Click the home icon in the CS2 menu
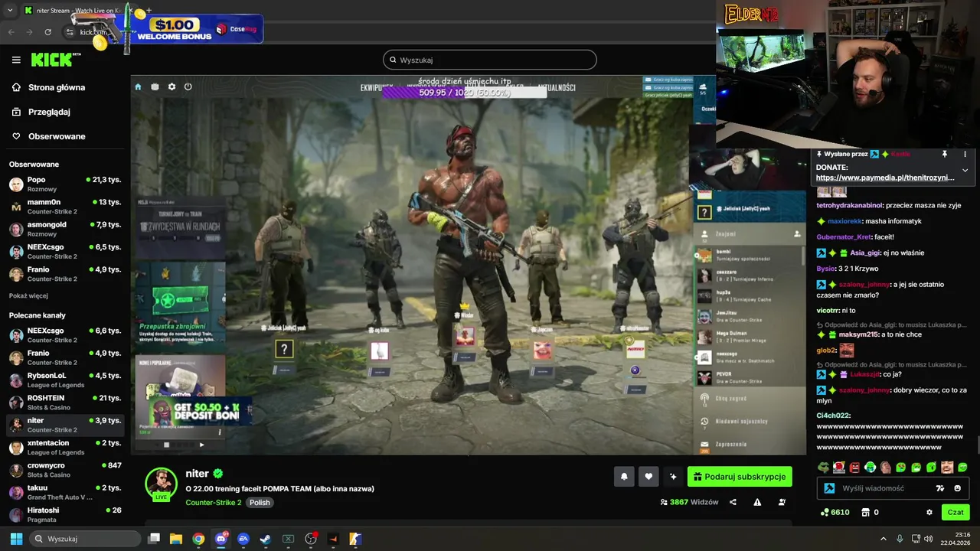 click(x=139, y=87)
